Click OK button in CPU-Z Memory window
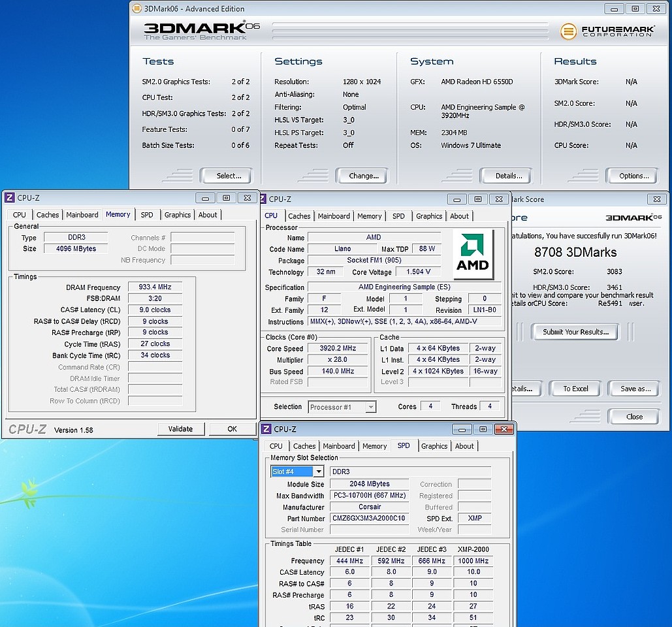 (232, 429)
